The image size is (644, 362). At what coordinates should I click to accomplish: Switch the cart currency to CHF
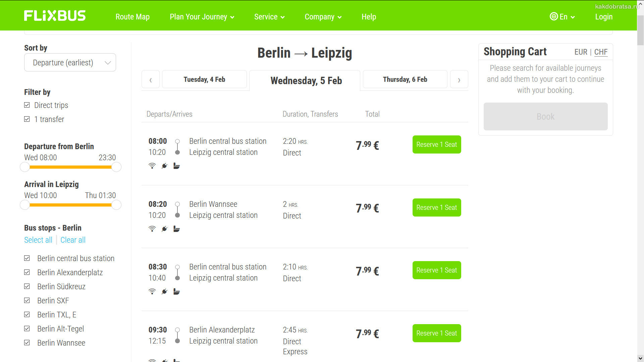(600, 52)
